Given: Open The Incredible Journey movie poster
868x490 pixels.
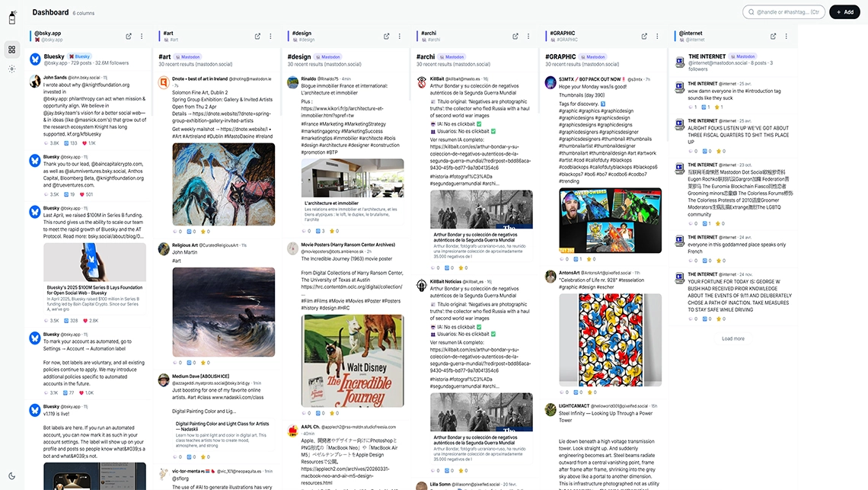Looking at the screenshot, I should coord(353,361).
